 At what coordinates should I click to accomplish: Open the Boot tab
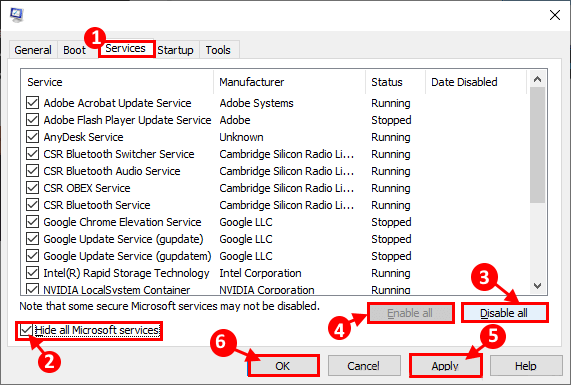[x=74, y=50]
